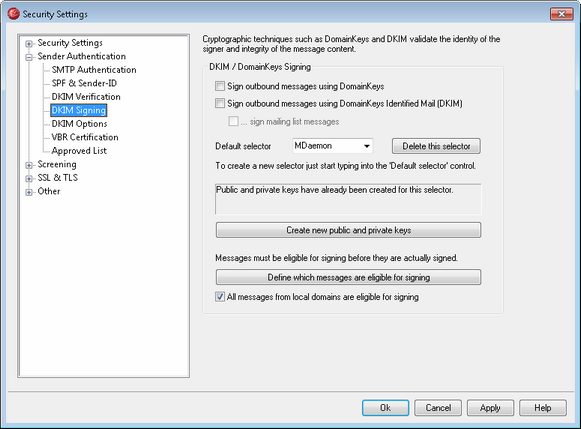Open Define which messages are eligible for signing
This screenshot has height=429, width=581.
(348, 277)
